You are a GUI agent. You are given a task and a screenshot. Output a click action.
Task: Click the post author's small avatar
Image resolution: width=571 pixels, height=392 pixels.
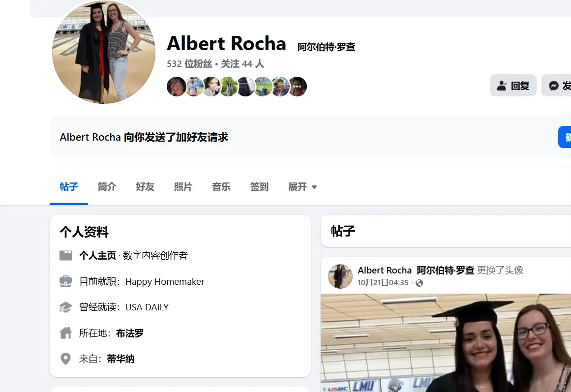pyautogui.click(x=340, y=276)
